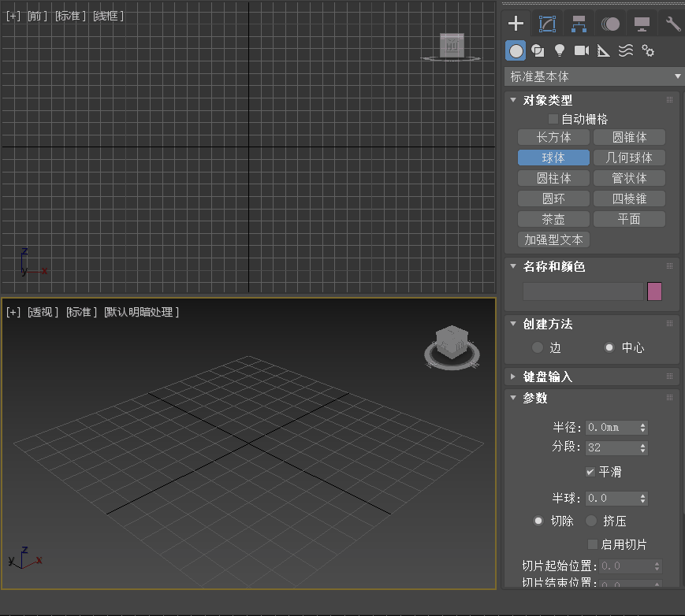Image resolution: width=685 pixels, height=616 pixels.
Task: Select the 挤压 hemisphere option
Action: (591, 521)
